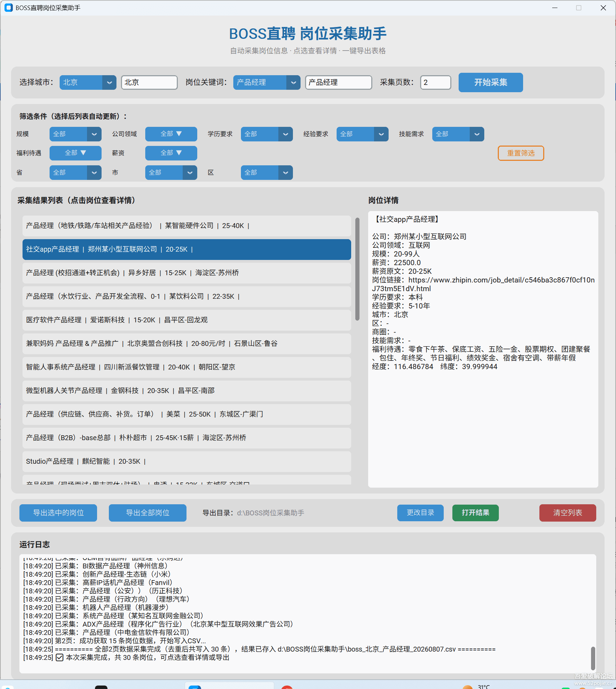Click the log entry ADX产品经理（程序化广告行业）
Image resolution: width=616 pixels, height=689 pixels.
coord(158,624)
